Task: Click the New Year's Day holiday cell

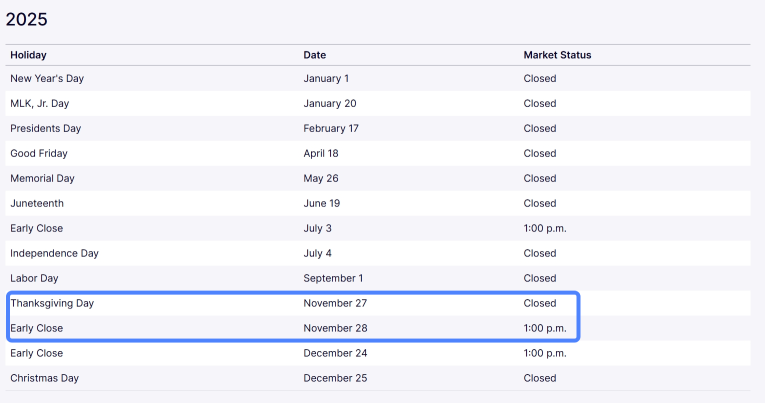Action: [47, 79]
